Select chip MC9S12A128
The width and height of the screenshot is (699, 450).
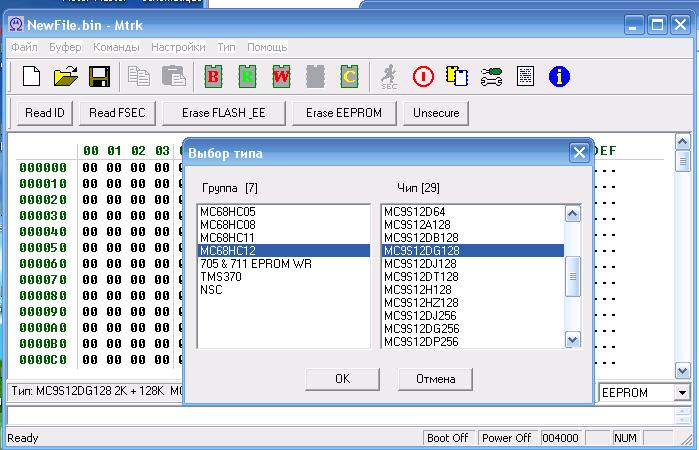(x=473, y=225)
